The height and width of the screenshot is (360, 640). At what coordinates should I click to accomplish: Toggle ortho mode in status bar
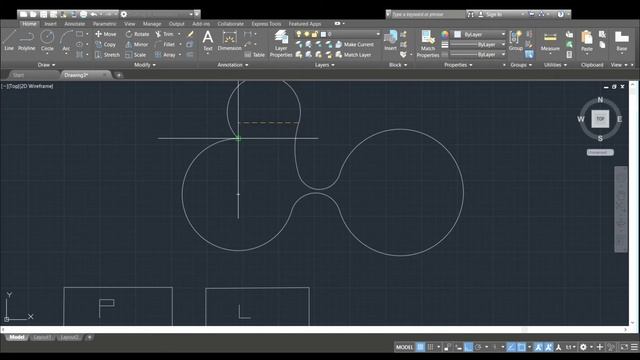[x=468, y=347]
